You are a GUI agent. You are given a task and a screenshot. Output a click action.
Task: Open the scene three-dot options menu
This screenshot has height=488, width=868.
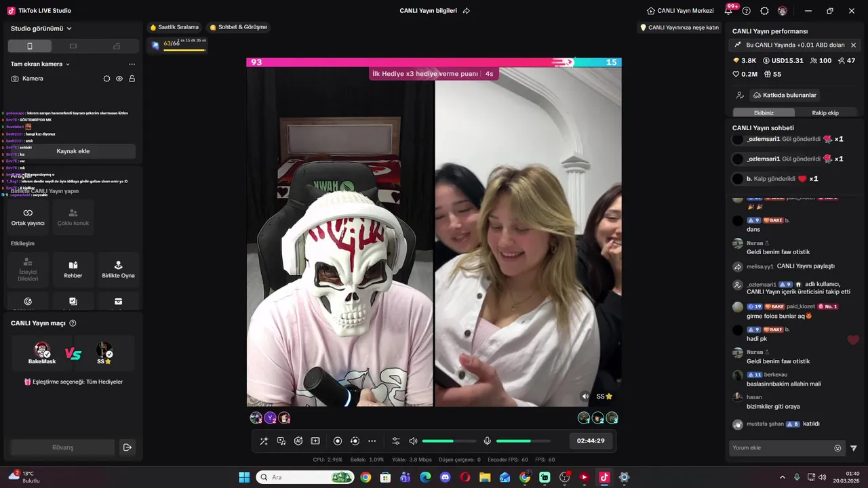pyautogui.click(x=132, y=64)
